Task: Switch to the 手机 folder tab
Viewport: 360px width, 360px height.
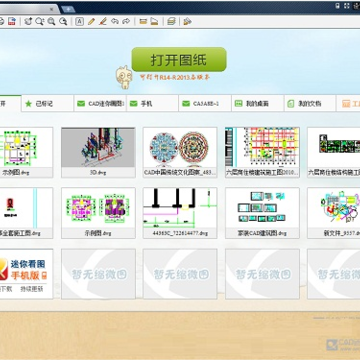Action: 152,104
